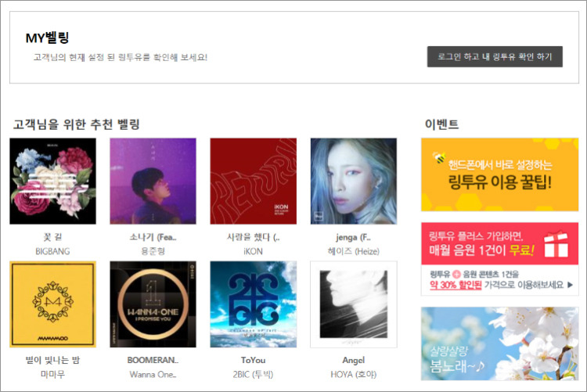Open Wanna One I Promise You cover
This screenshot has height=392, width=587.
153,304
